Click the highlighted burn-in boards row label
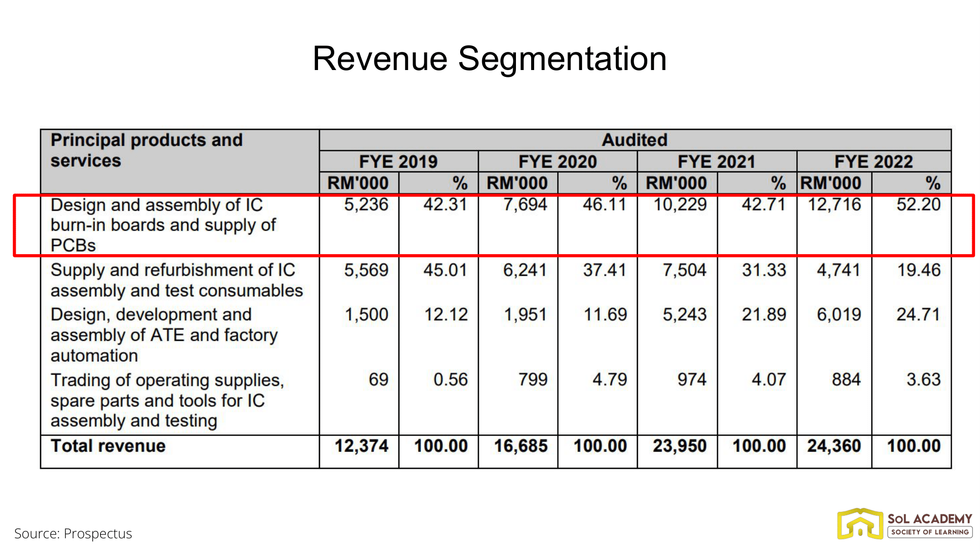Image resolution: width=980 pixels, height=551 pixels. coord(163,225)
